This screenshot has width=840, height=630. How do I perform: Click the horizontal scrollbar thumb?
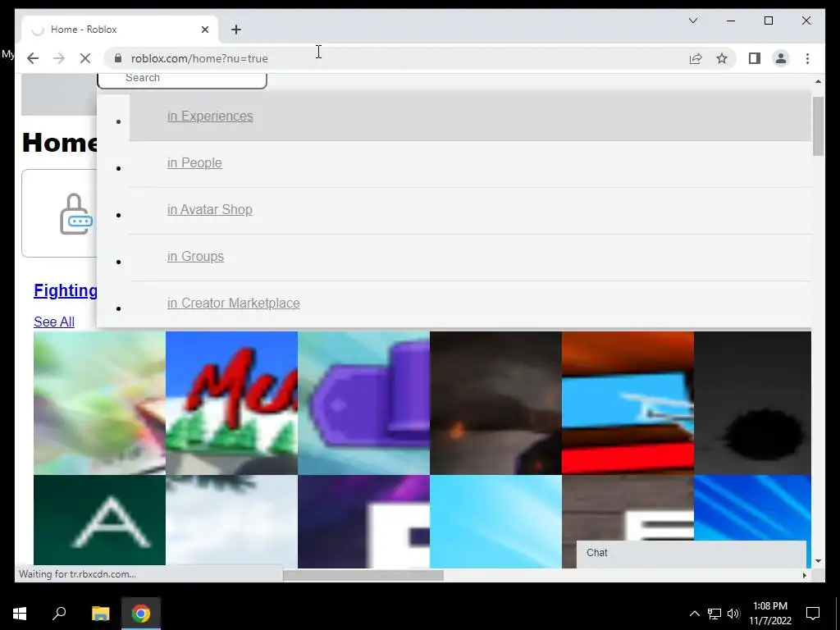pyautogui.click(x=363, y=575)
